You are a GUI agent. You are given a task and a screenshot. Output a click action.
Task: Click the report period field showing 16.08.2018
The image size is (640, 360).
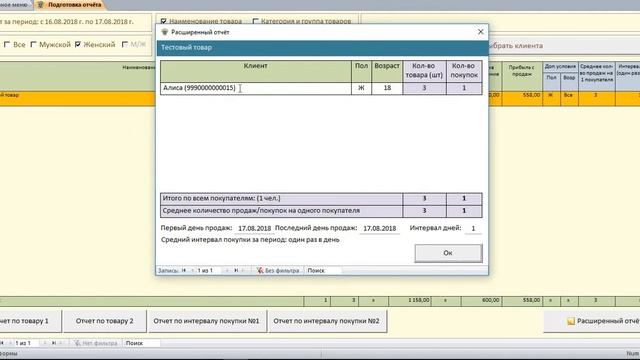[76, 22]
